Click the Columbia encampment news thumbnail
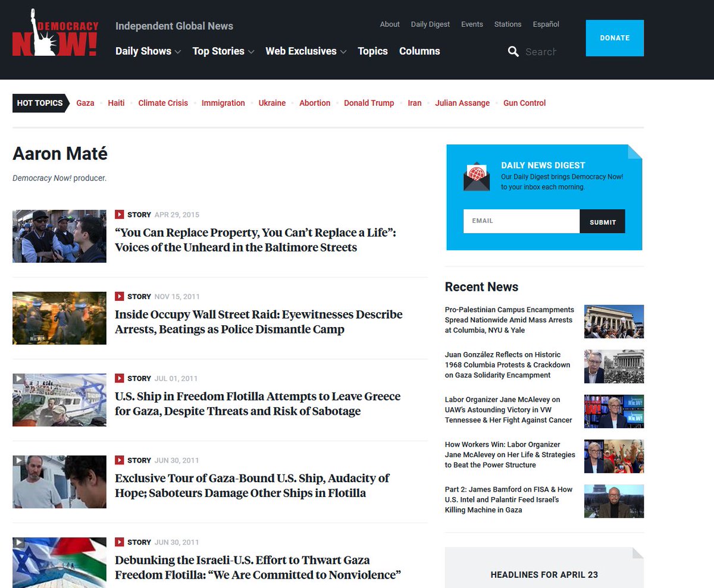This screenshot has height=588, width=714. coord(614,322)
